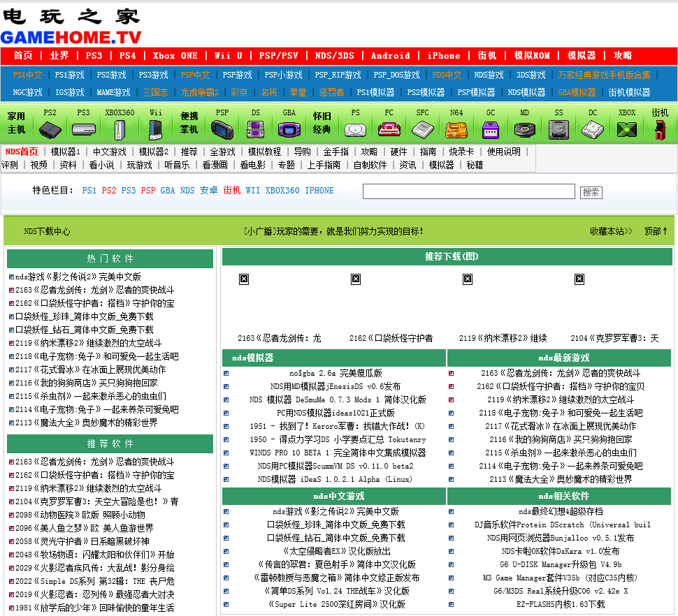Image resolution: width=678 pixels, height=616 pixels.
Task: Open the DC Dreamcast icon
Action: [x=593, y=130]
